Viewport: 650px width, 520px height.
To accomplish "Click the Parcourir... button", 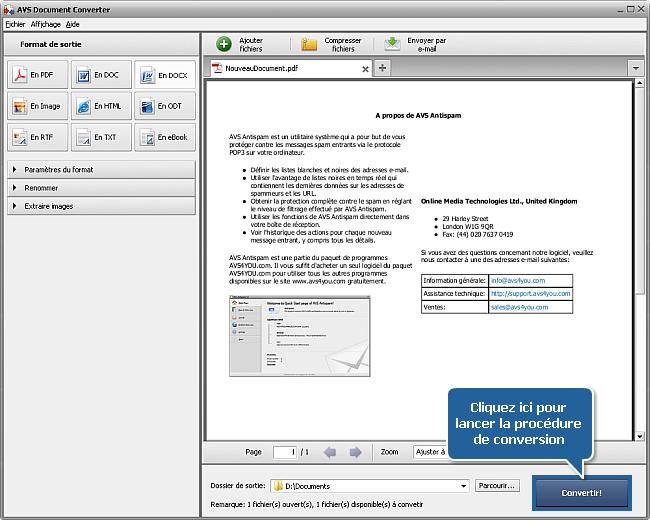I will (497, 486).
